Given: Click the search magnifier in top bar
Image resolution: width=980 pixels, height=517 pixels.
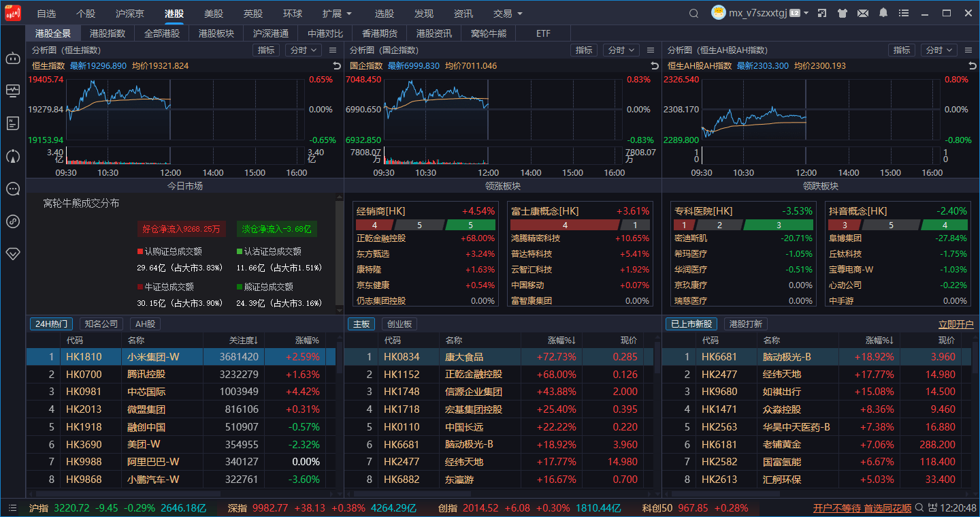Looking at the screenshot, I should coord(693,13).
